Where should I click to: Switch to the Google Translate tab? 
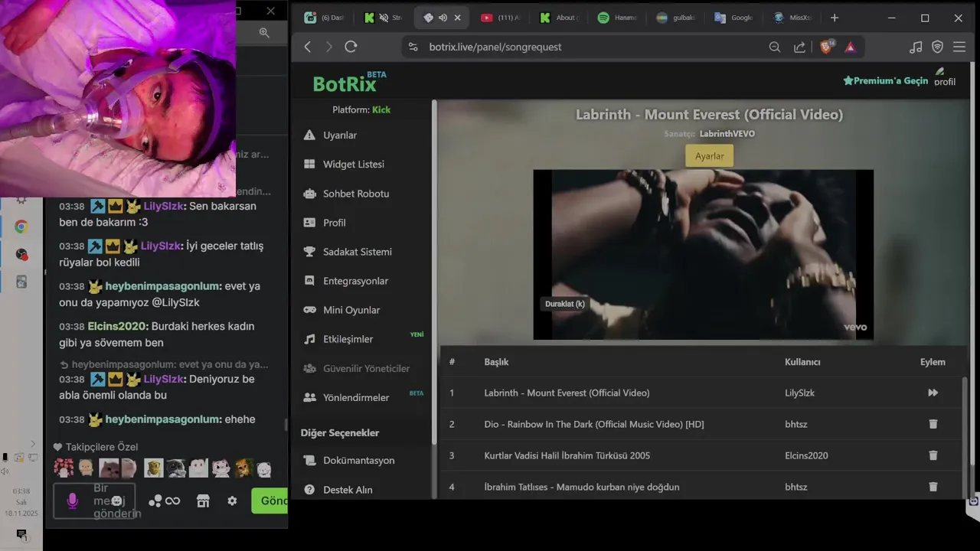tap(733, 18)
